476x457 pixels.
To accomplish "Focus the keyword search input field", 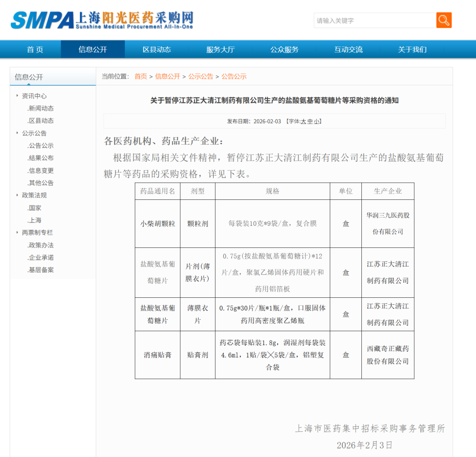I will pos(375,20).
